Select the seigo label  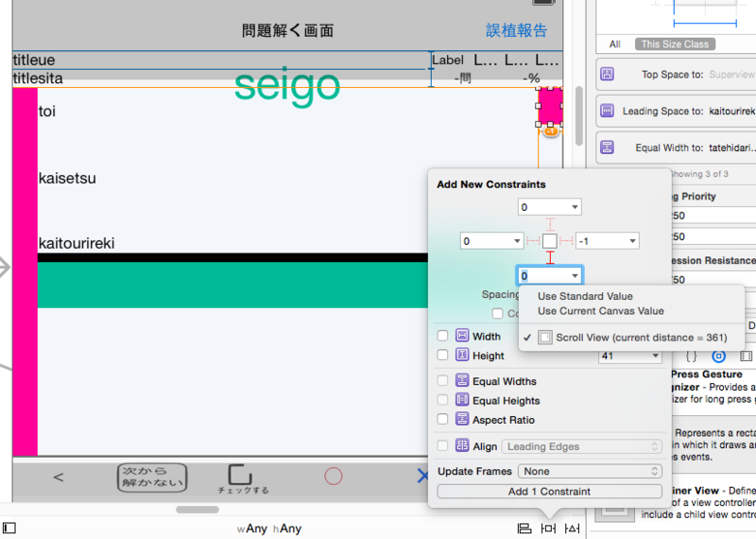[287, 85]
